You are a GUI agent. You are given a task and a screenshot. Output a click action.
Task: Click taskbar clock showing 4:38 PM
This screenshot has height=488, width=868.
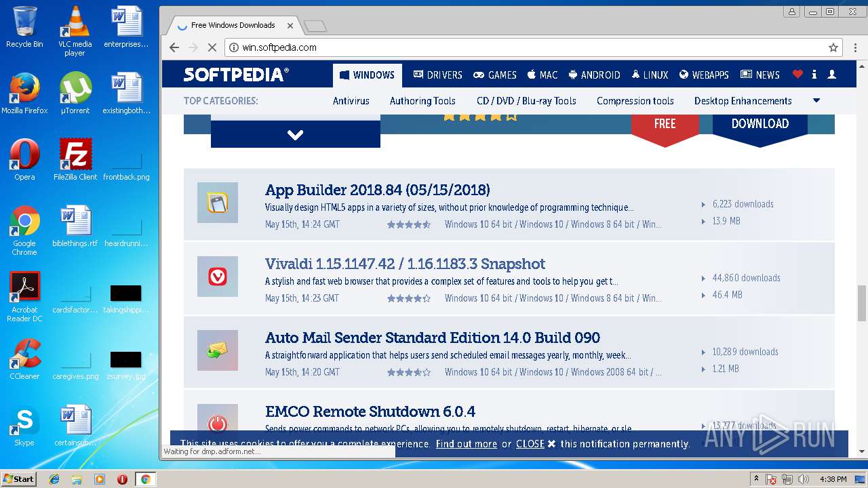tap(833, 479)
